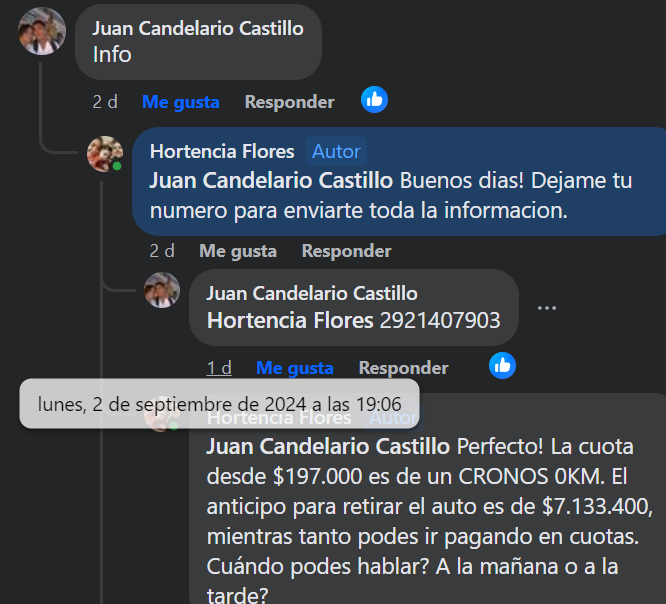
Task: Open Hortencia Flores's avatar in first reply
Action: click(104, 154)
